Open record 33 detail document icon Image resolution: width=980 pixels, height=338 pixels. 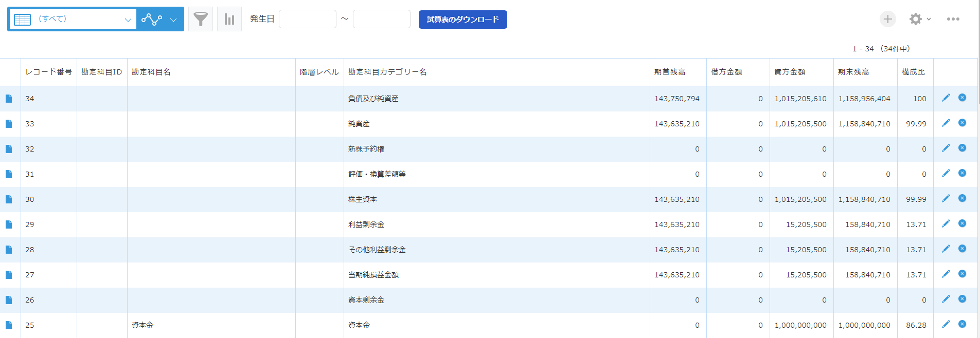click(x=9, y=124)
